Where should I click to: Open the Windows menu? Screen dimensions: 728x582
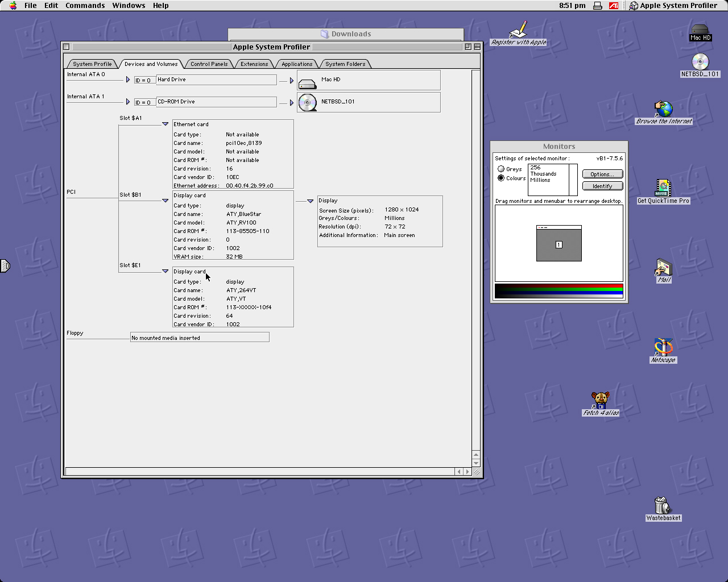129,6
